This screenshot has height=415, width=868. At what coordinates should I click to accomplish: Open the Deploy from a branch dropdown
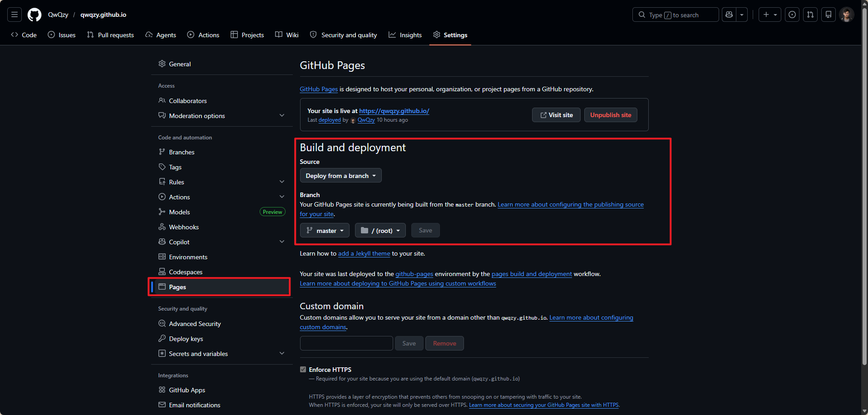pyautogui.click(x=340, y=176)
